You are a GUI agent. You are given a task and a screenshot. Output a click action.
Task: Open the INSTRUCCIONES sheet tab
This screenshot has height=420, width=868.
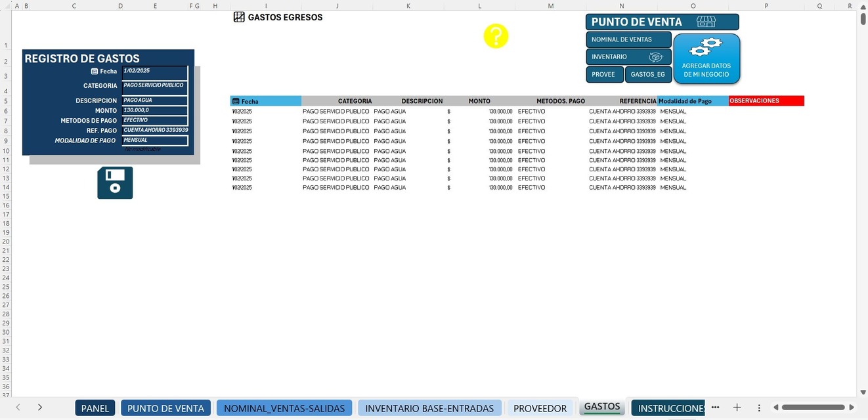click(x=668, y=408)
